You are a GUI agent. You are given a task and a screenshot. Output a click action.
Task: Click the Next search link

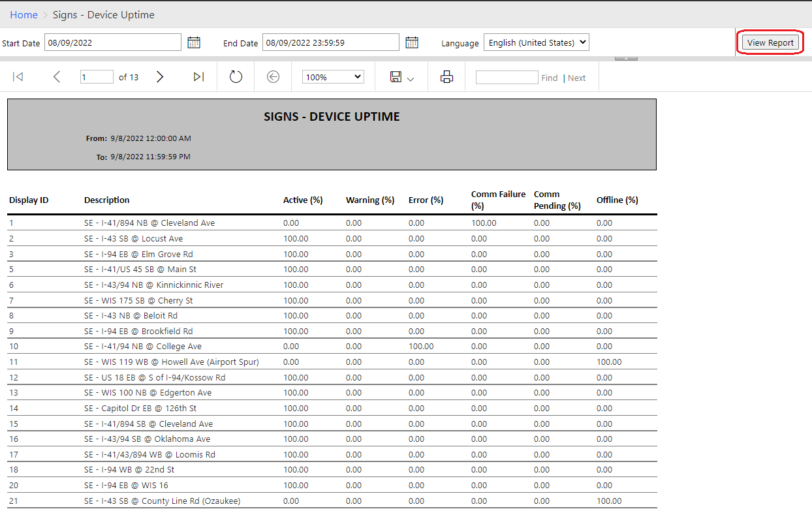[577, 78]
